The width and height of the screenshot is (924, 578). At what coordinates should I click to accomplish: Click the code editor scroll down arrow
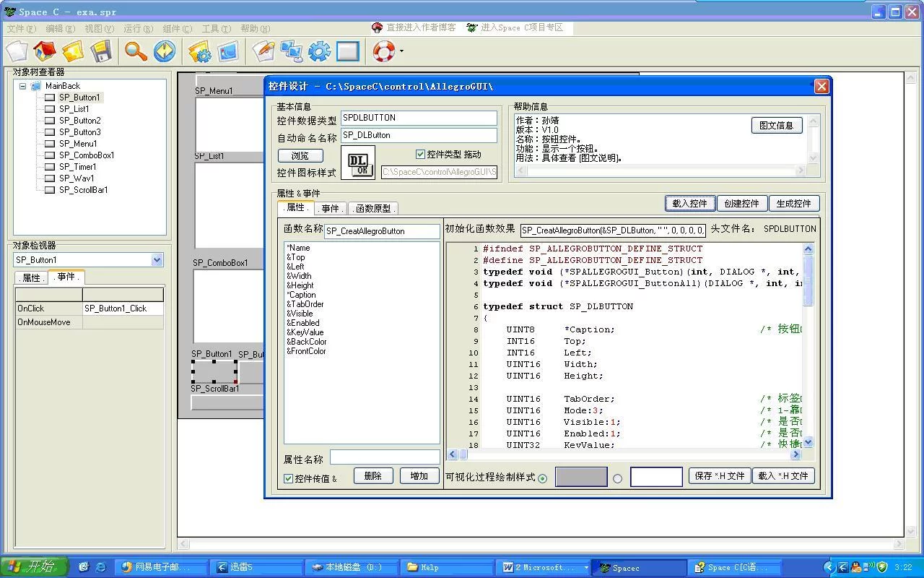[x=808, y=441]
